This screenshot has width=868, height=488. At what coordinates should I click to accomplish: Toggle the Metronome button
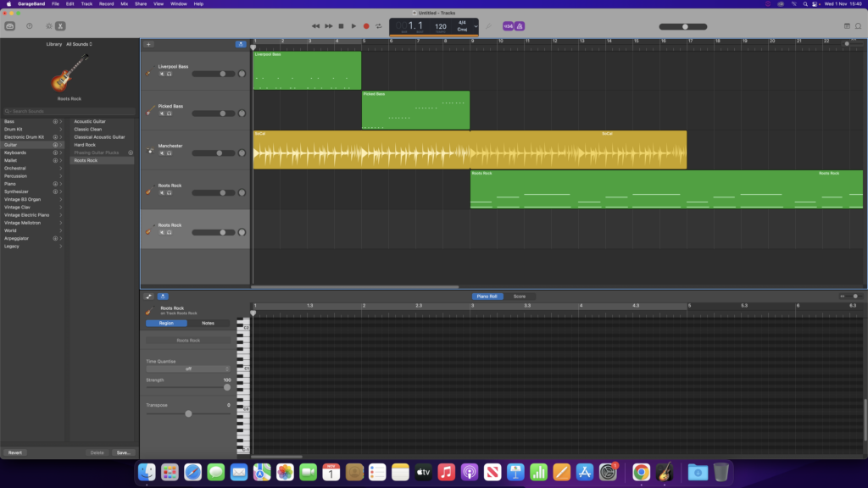tap(520, 26)
